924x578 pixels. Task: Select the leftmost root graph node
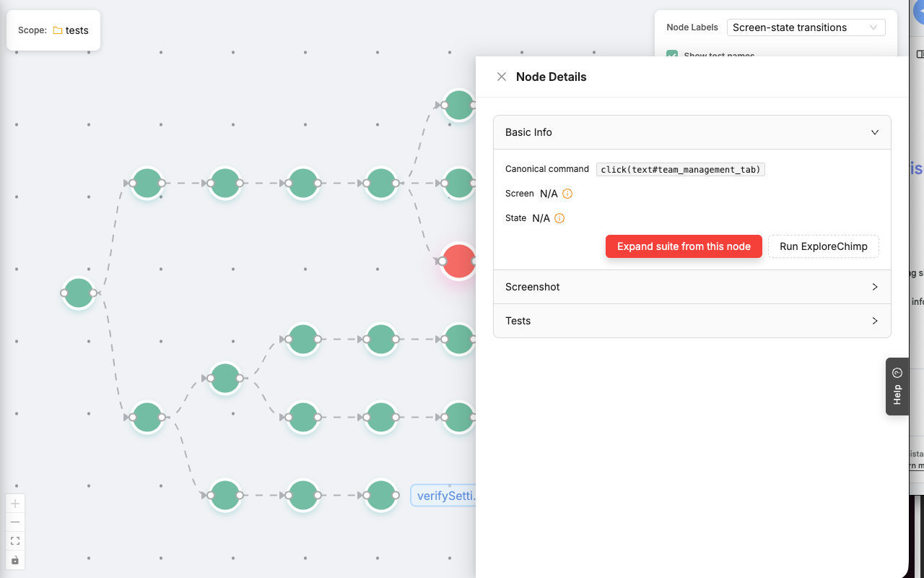(79, 293)
